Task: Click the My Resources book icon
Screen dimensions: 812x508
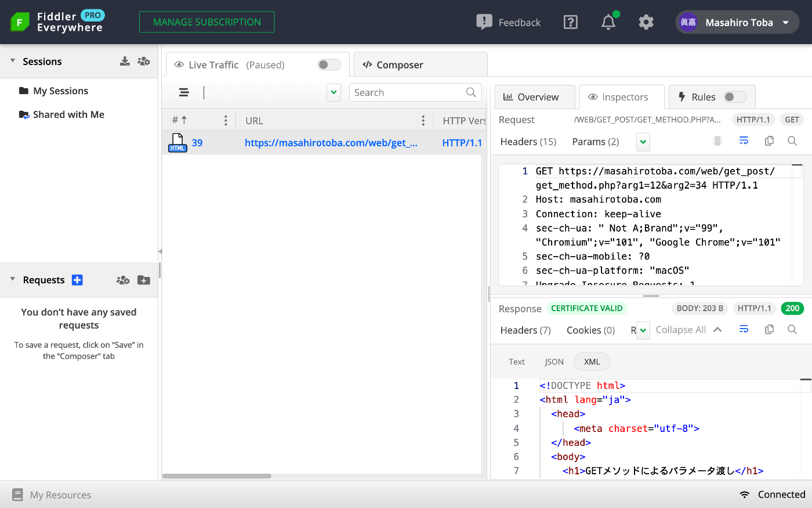Action: [x=17, y=495]
